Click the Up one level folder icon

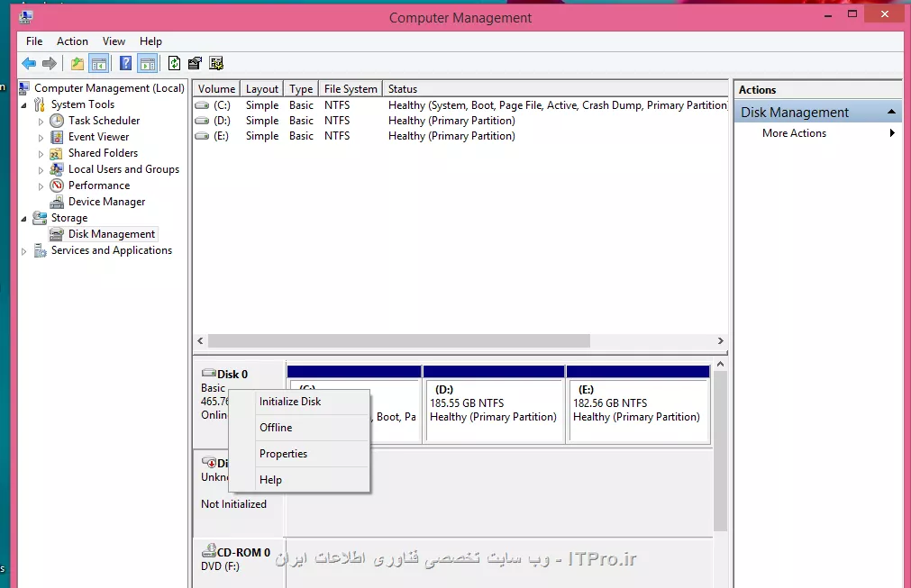click(x=77, y=63)
